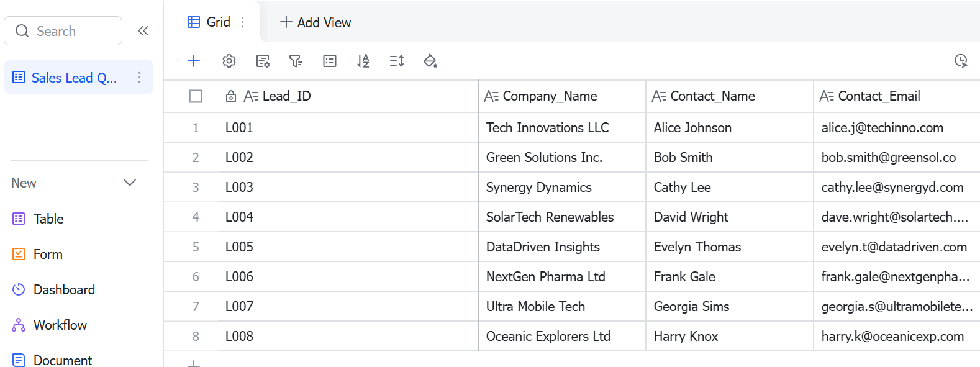Click the hide fields icon in toolbar
This screenshot has width=980, height=367.
(263, 61)
